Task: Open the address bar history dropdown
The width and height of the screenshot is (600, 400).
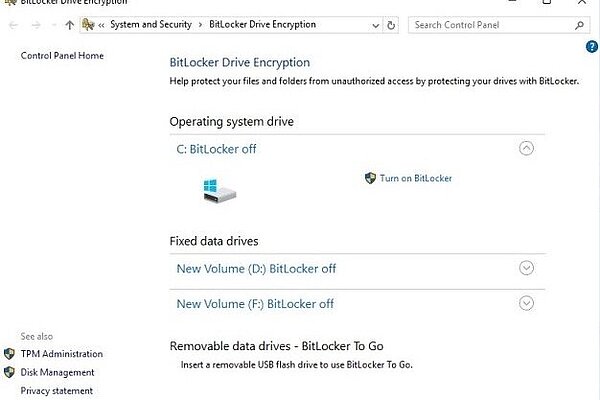Action: coord(375,25)
